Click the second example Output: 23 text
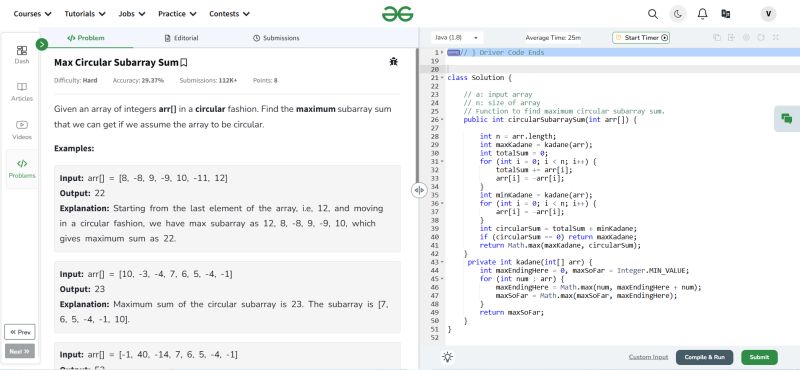The height and width of the screenshot is (370, 800). click(x=82, y=289)
